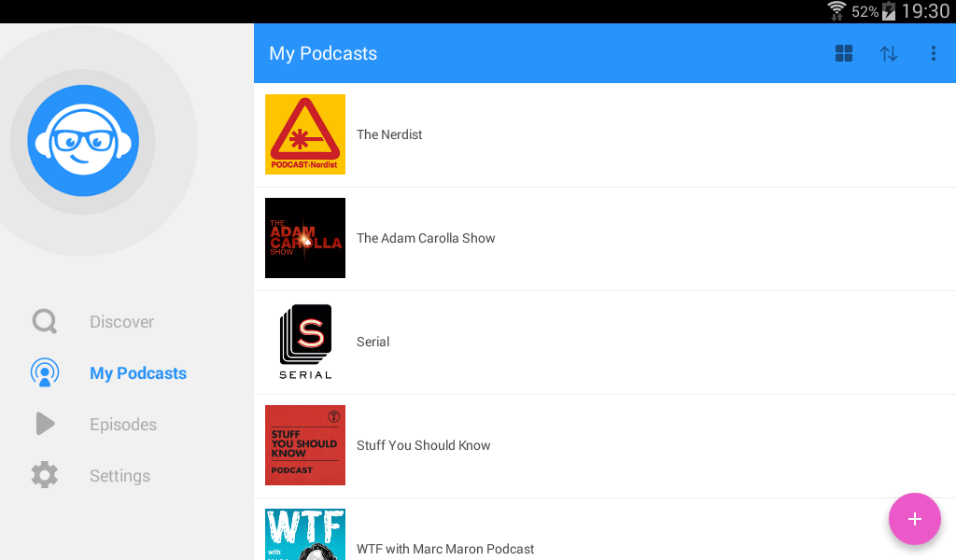
Task: Select 'The Nerdist' podcast title
Action: [389, 134]
